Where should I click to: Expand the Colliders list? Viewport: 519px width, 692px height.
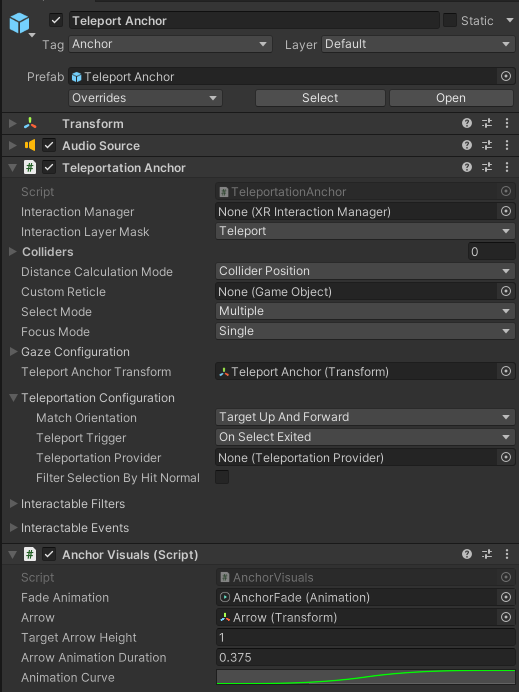pyautogui.click(x=13, y=252)
